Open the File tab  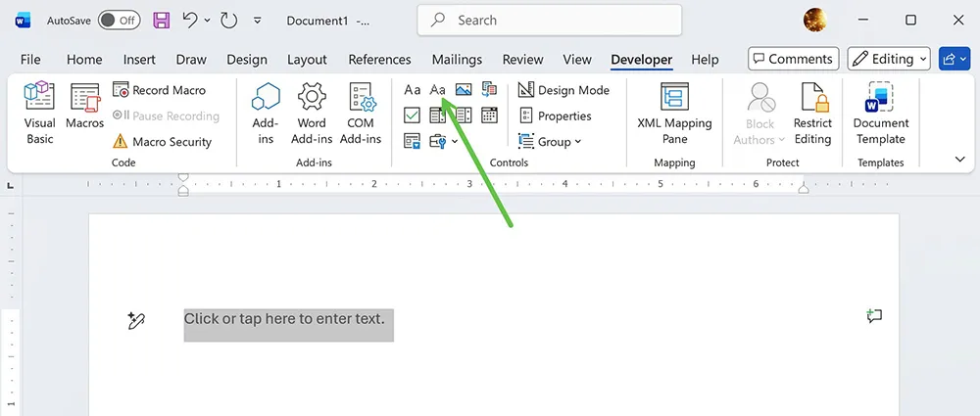pyautogui.click(x=30, y=60)
